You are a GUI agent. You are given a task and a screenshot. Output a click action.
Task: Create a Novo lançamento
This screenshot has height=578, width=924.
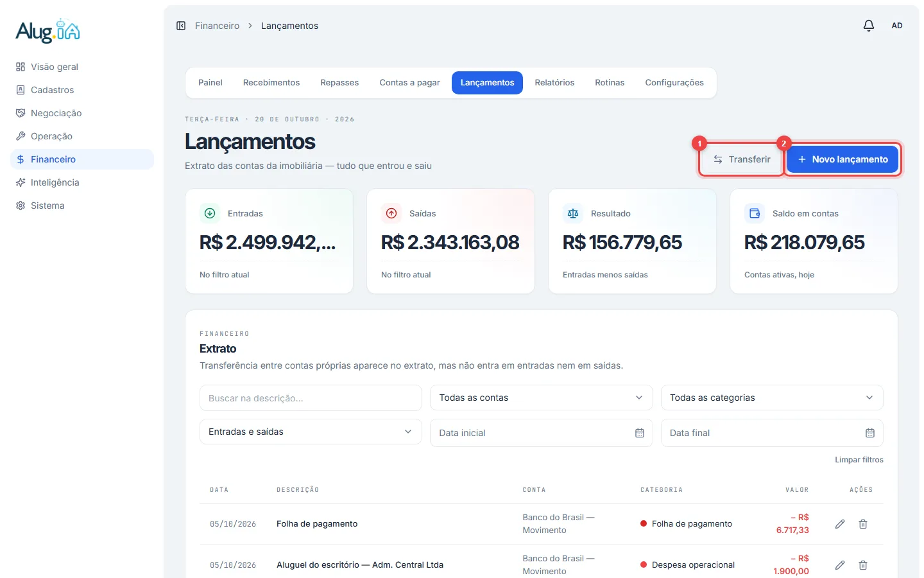tap(843, 159)
